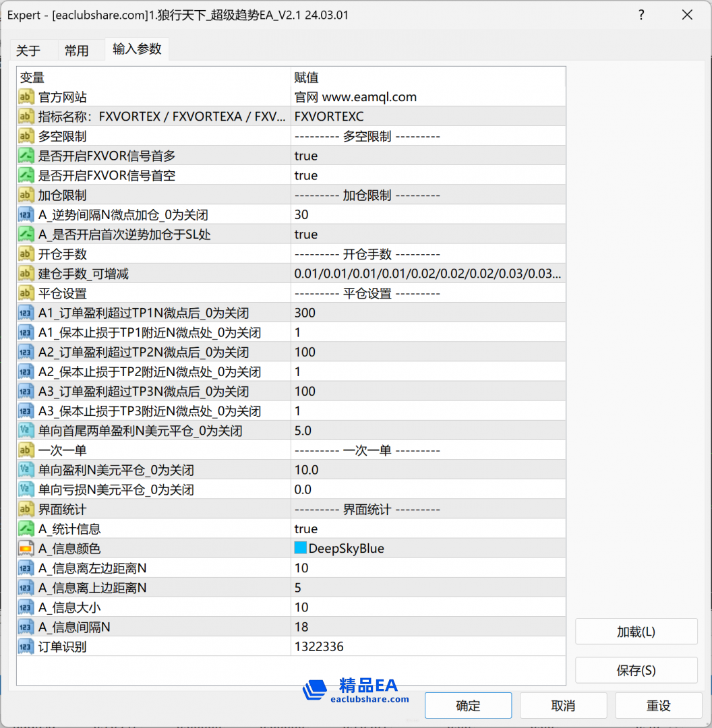Switch to the 关于 tab
The image size is (712, 728).
click(28, 51)
